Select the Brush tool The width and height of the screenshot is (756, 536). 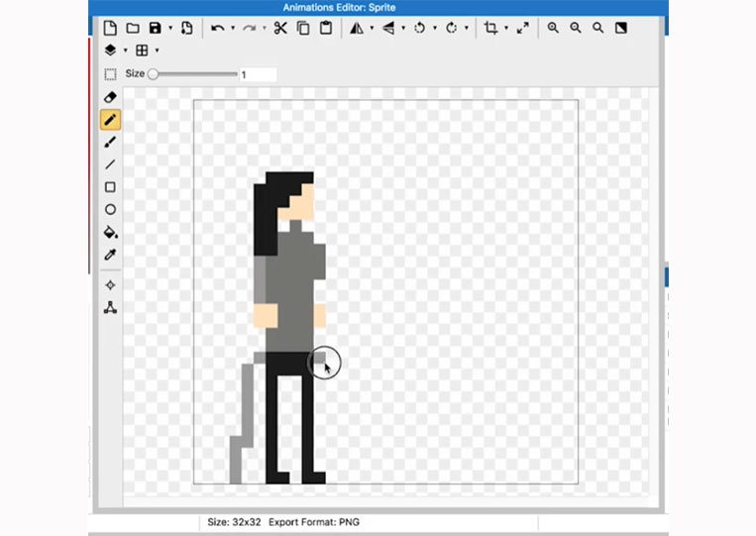[x=110, y=143]
